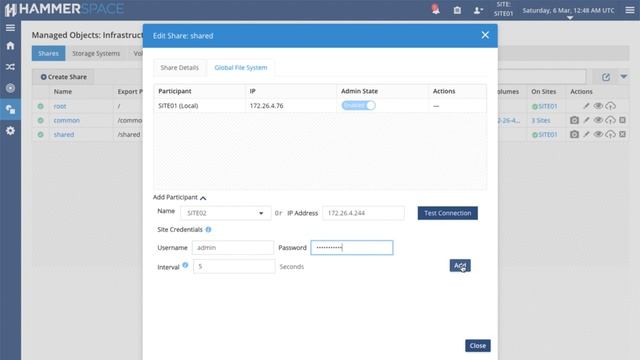Go to the Home sidebar icon

click(x=10, y=46)
